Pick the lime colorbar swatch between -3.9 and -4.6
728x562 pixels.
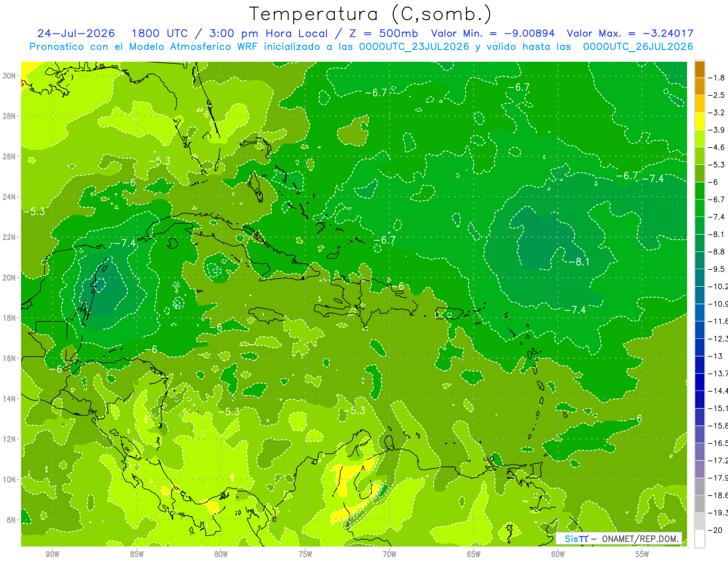pyautogui.click(x=699, y=138)
